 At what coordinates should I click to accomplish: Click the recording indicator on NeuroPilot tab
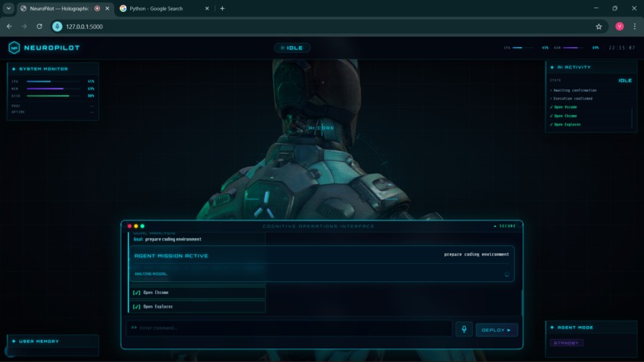click(x=97, y=8)
